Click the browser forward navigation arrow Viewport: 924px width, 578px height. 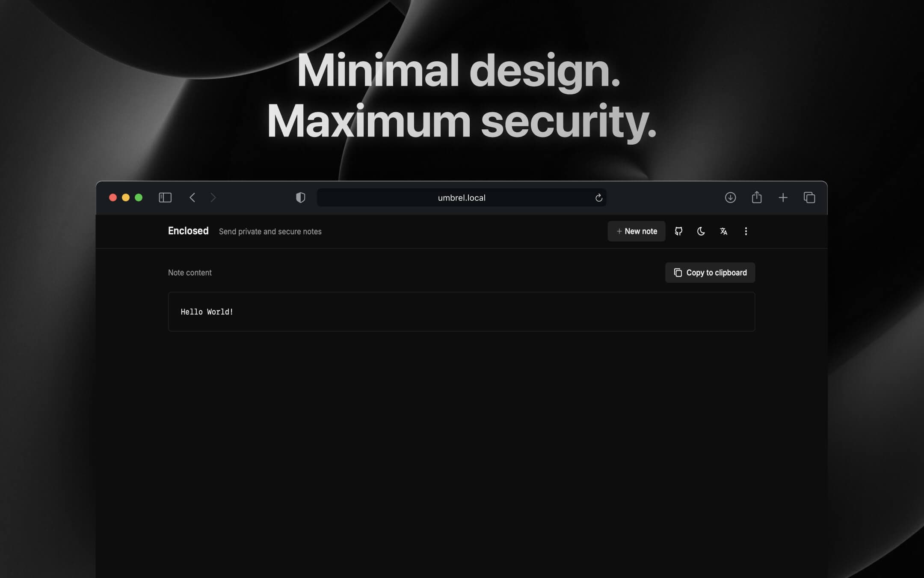click(x=213, y=197)
